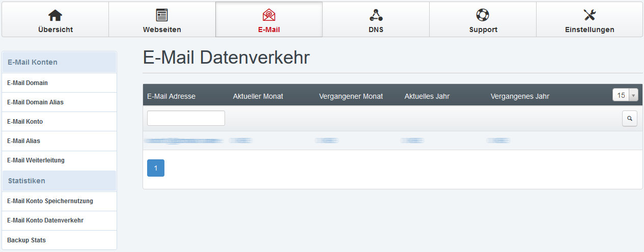The width and height of the screenshot is (644, 252).
Task: Open Einstellungen tools icon
Action: (590, 15)
